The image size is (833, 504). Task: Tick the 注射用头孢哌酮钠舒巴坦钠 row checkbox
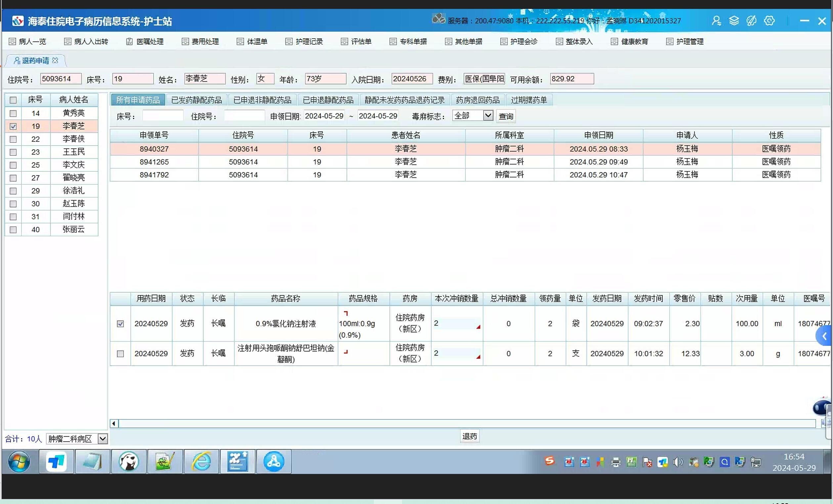[x=120, y=354]
